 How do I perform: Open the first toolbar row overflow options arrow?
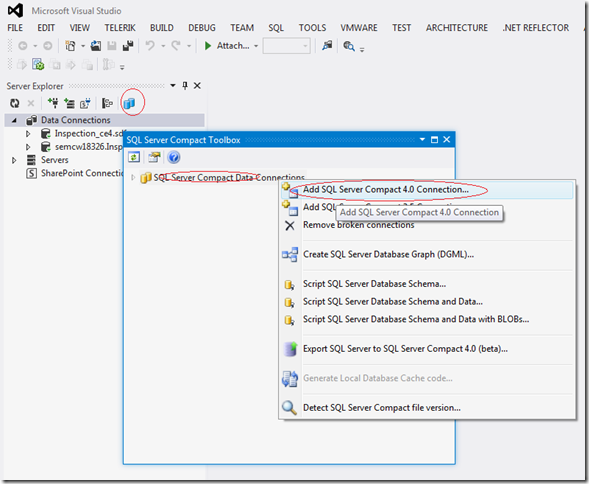point(362,49)
